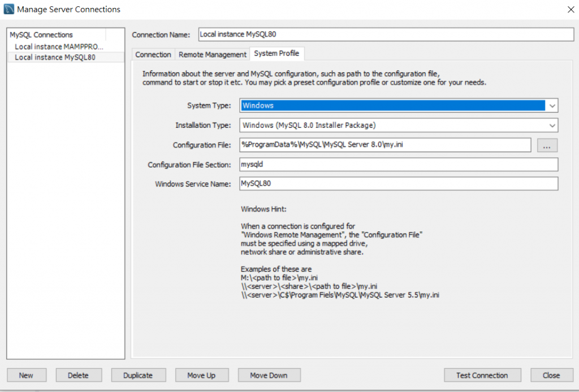Viewport: 579px width, 392px height.
Task: Click the MySQL Workbench icon in title bar
Action: [9, 9]
